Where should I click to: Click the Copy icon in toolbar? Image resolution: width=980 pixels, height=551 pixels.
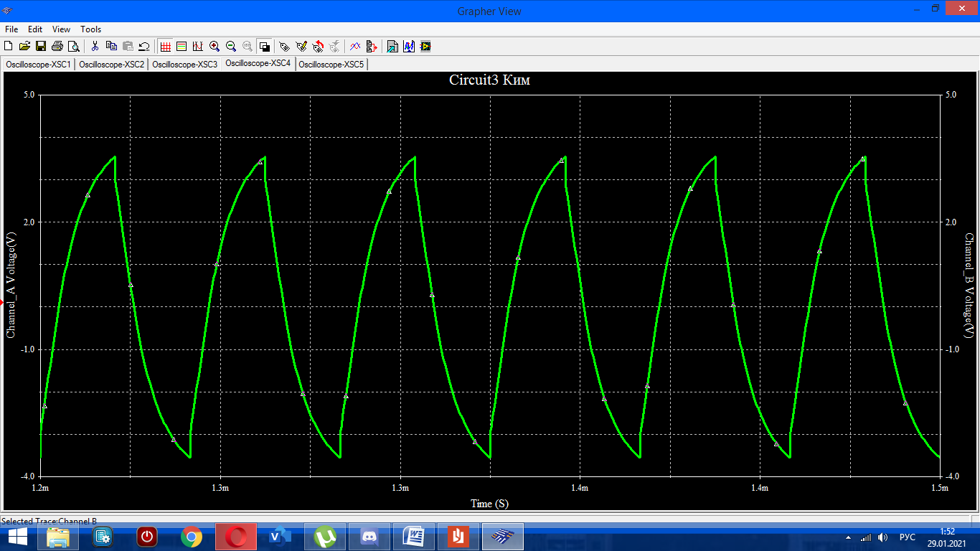(x=111, y=47)
